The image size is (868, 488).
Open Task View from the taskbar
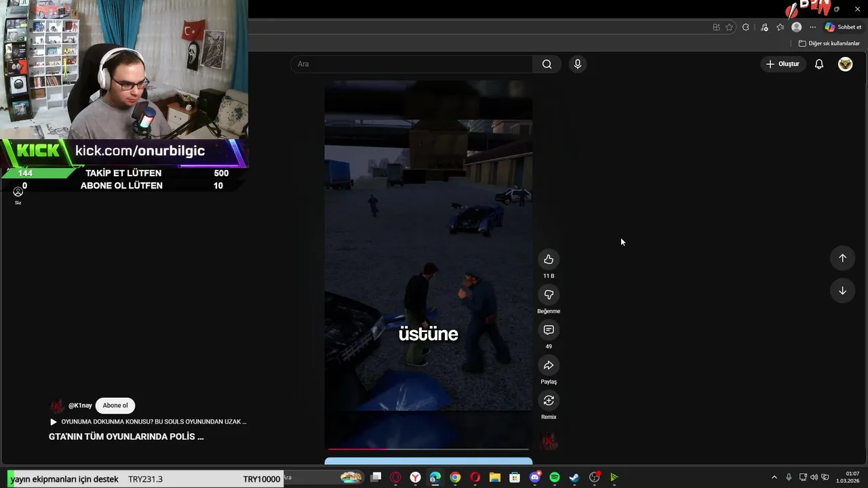(x=376, y=477)
